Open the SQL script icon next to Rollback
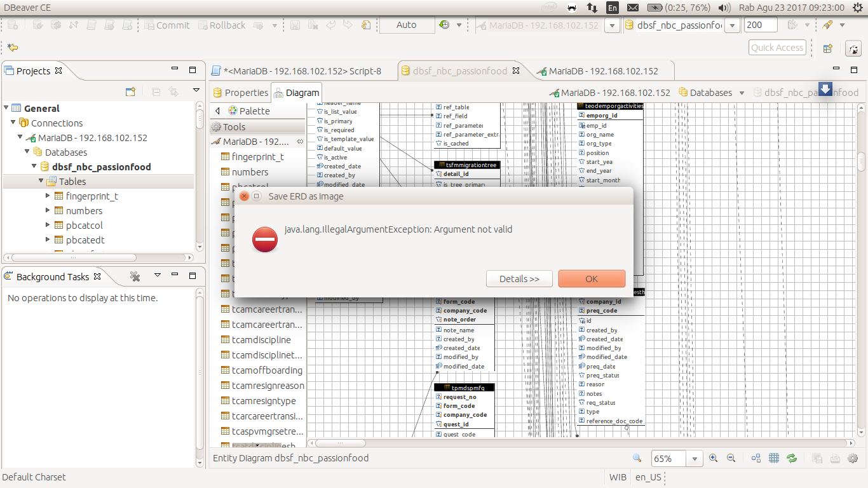The height and width of the screenshot is (488, 868). (258, 25)
